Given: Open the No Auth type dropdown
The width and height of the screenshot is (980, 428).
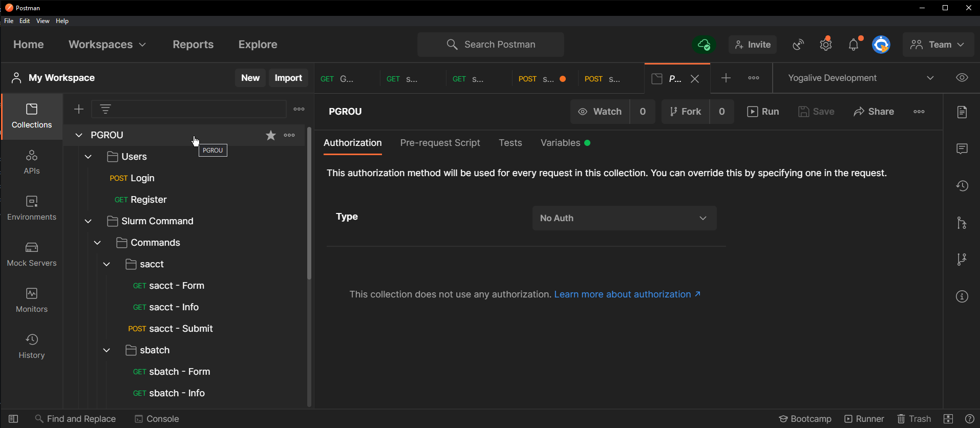Looking at the screenshot, I should [624, 218].
